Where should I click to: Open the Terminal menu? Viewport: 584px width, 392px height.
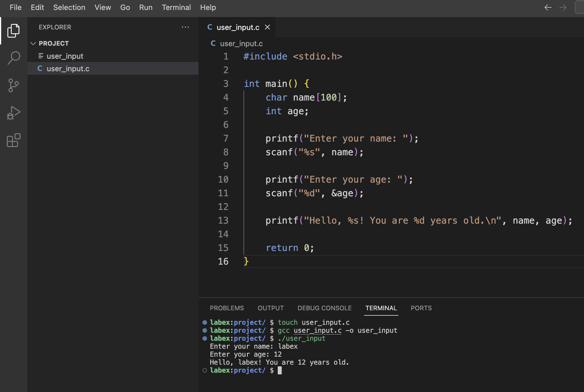[176, 7]
